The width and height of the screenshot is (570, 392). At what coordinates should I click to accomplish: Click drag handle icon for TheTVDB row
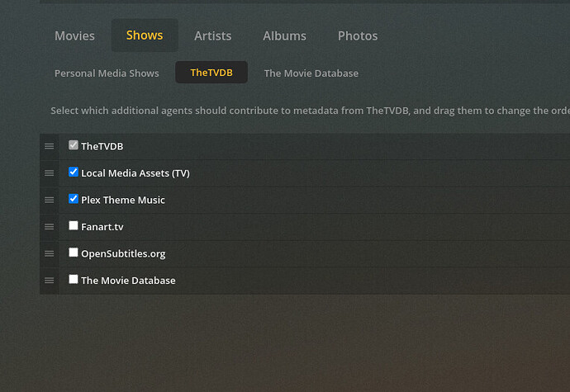(x=49, y=146)
